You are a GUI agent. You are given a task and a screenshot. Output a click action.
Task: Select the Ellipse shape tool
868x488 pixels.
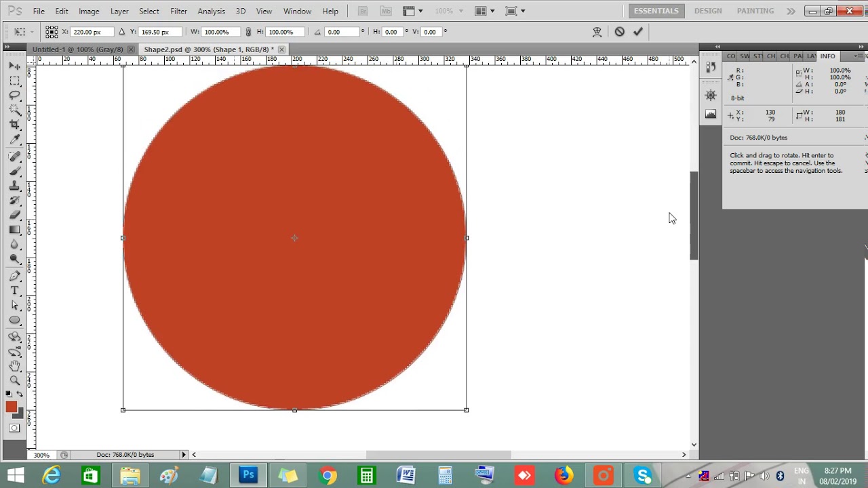pos(14,321)
